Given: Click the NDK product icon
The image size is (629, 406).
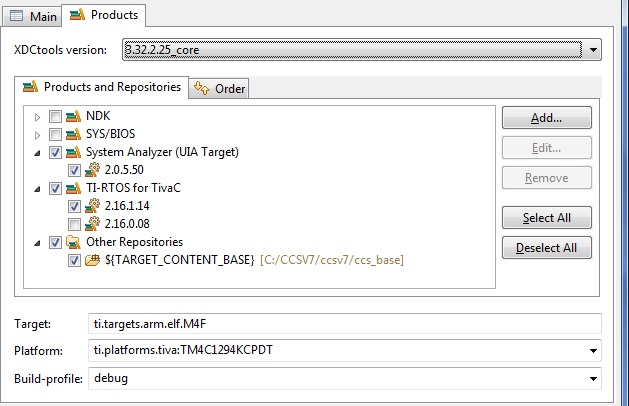Looking at the screenshot, I should pos(73,116).
